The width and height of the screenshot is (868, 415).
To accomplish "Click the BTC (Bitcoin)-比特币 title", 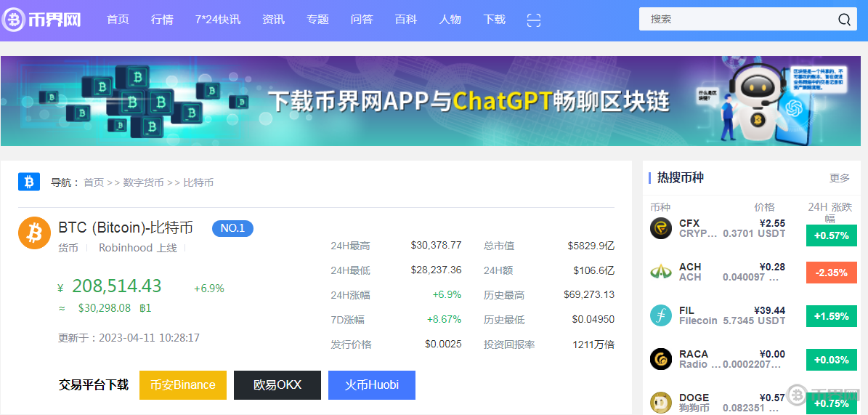I will click(126, 227).
